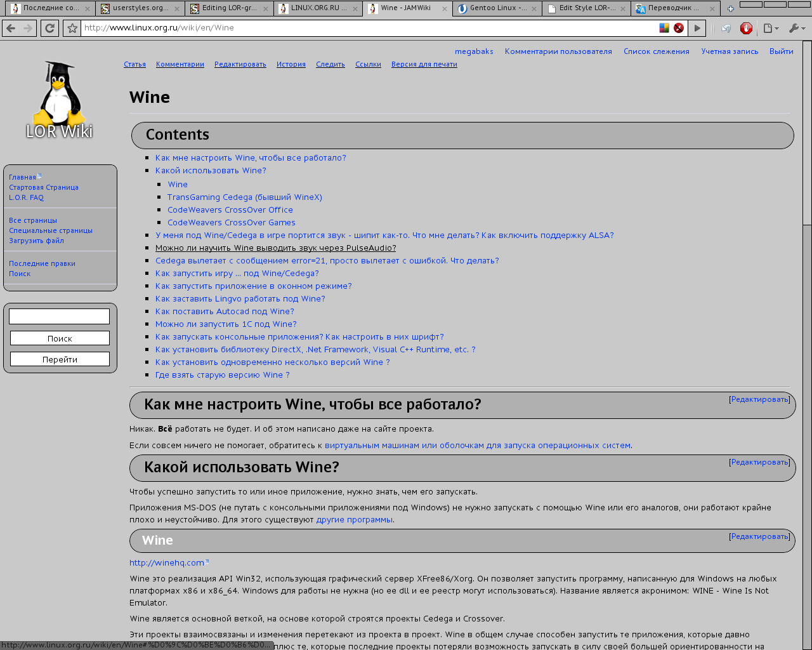Select the Редактировать page tab

click(240, 64)
